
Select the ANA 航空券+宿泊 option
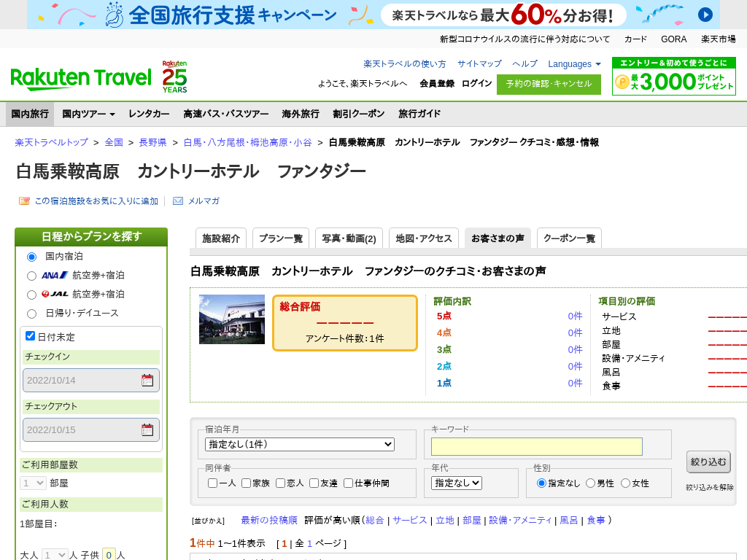pyautogui.click(x=32, y=276)
